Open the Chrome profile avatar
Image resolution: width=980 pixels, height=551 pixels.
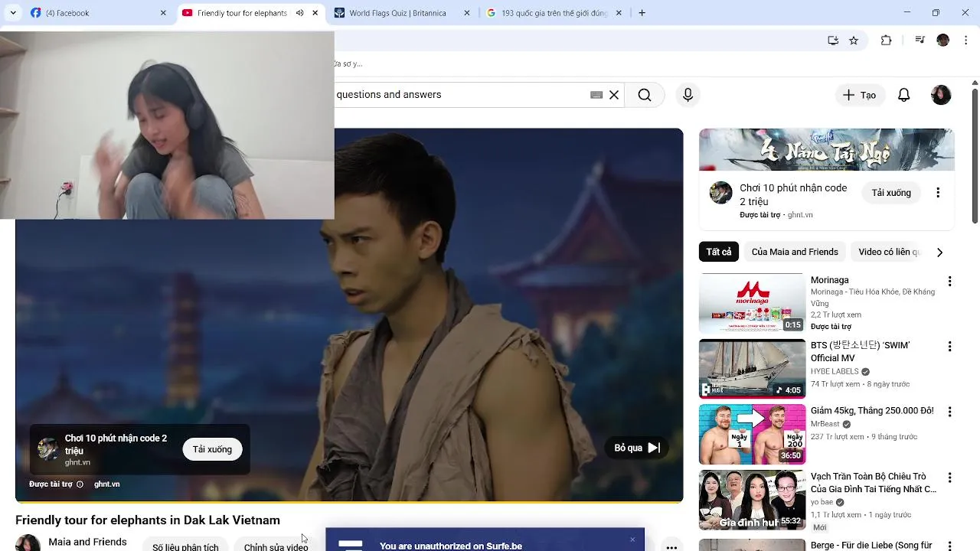click(x=943, y=41)
